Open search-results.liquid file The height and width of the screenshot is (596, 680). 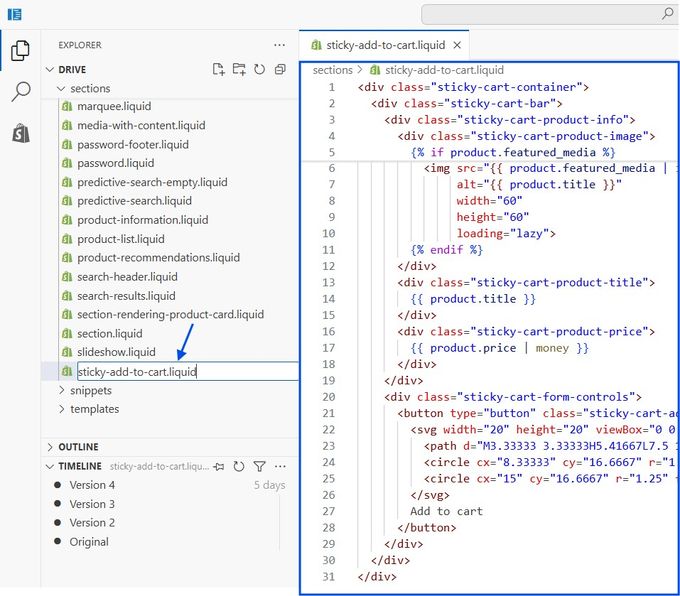pos(126,296)
